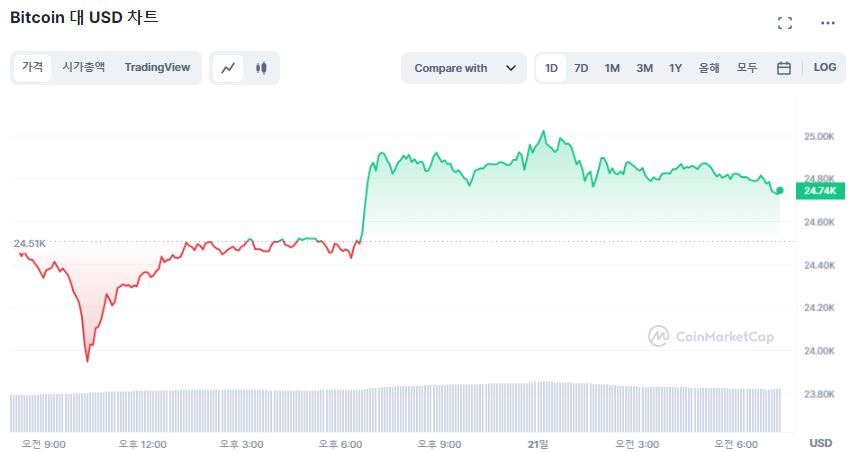Open the TradingView tab
The width and height of the screenshot is (852, 452).
157,67
